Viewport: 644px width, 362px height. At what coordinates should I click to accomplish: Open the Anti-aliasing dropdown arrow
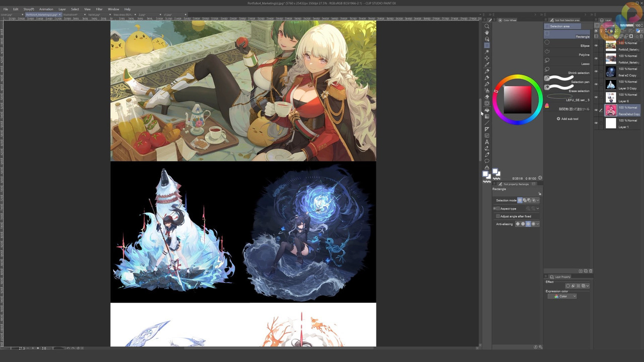click(538, 224)
